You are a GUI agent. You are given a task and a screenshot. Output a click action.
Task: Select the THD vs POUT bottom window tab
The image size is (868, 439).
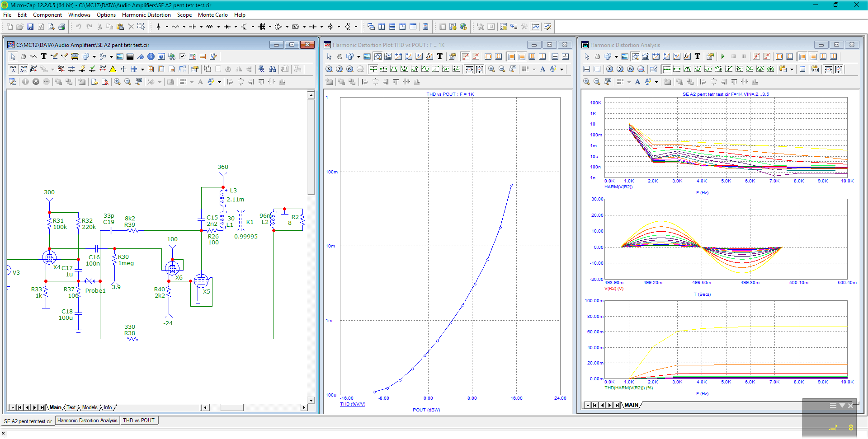click(139, 420)
